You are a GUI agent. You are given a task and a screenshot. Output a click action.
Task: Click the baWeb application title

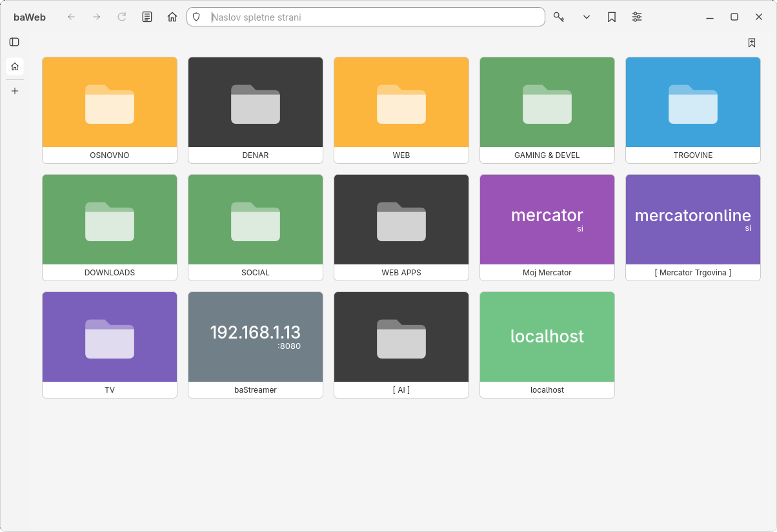tap(30, 17)
